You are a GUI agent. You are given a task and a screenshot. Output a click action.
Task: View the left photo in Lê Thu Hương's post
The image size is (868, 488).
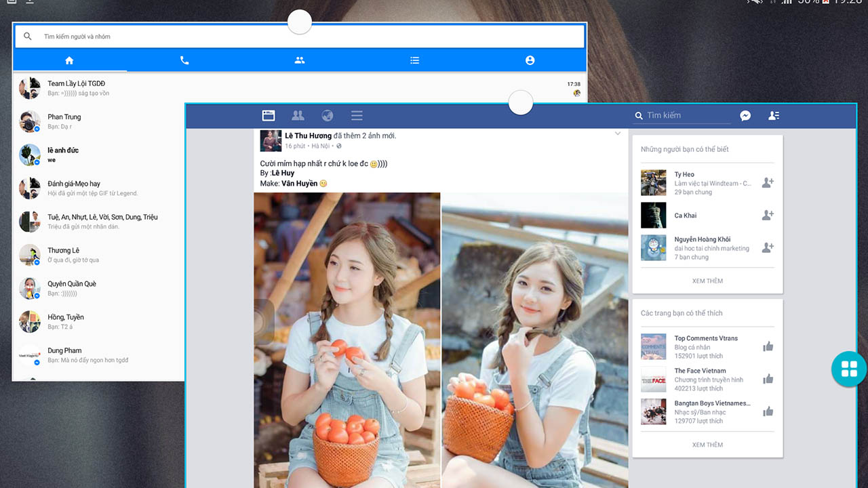pyautogui.click(x=347, y=340)
